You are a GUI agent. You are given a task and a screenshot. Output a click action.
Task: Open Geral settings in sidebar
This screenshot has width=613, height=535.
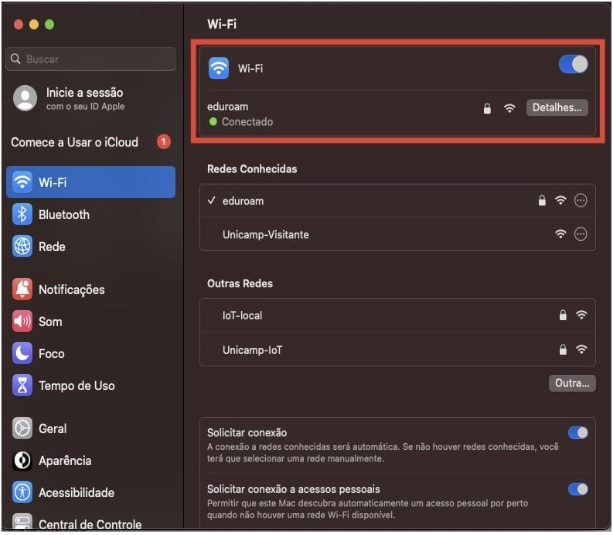[x=91, y=429]
